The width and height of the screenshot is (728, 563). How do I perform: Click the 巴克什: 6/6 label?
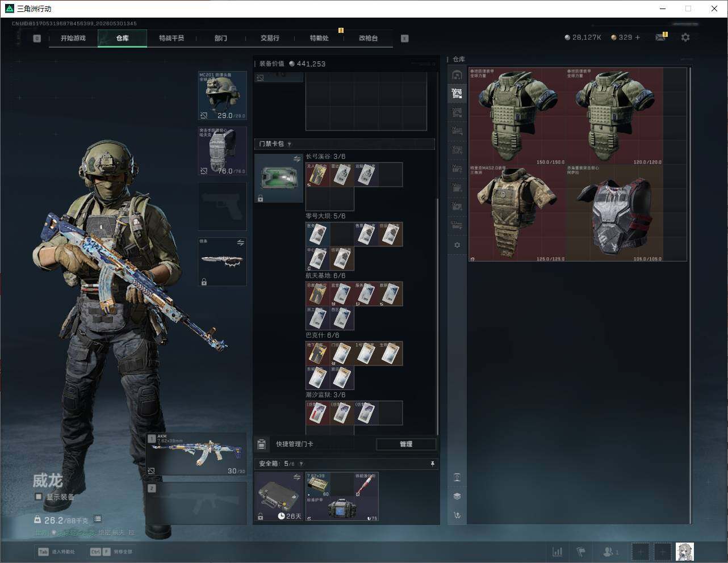[x=323, y=335]
